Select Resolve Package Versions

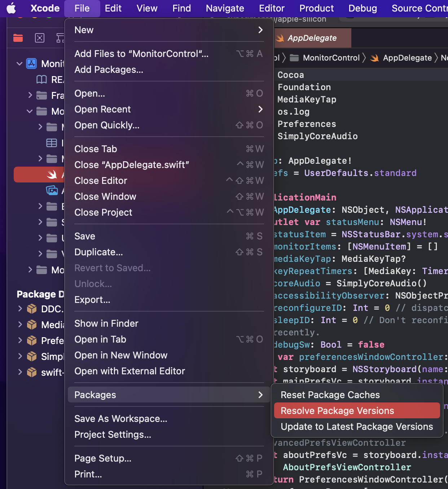357,411
